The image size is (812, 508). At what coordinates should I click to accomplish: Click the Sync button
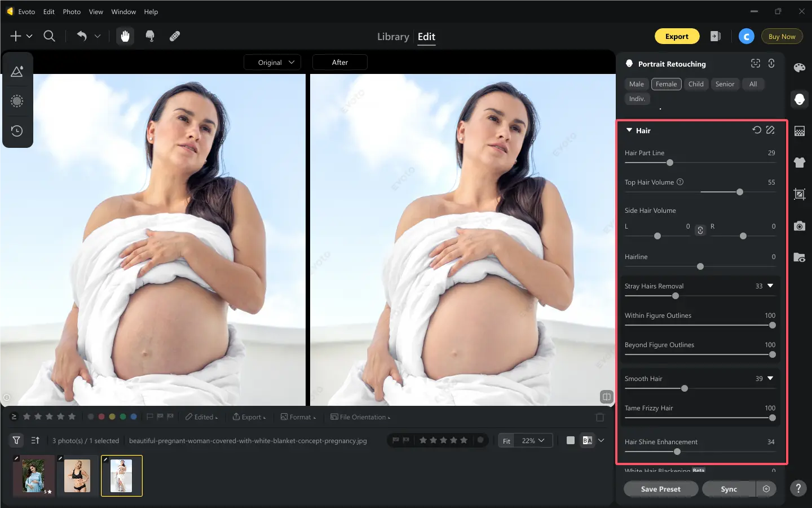(x=729, y=489)
